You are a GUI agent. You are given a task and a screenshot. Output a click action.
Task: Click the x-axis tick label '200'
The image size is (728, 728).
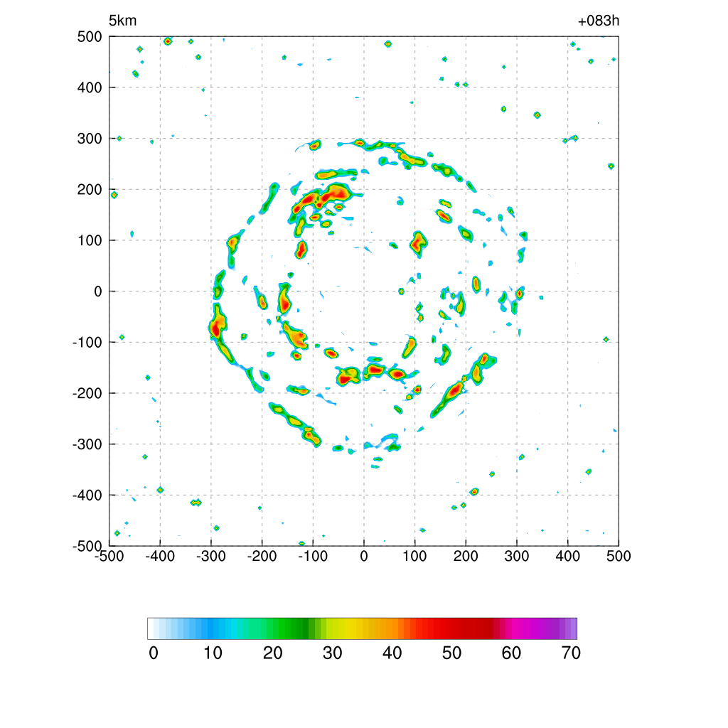(466, 556)
